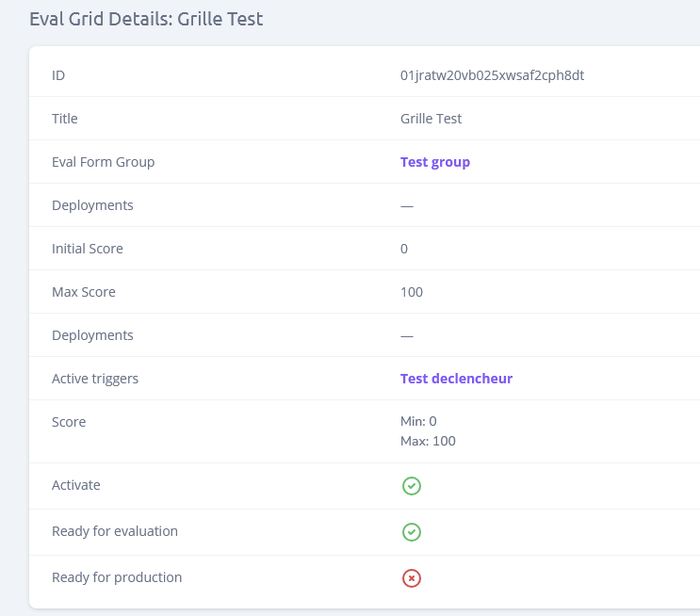
Task: Click the Eval Grid Details page heading
Action: pos(146,19)
